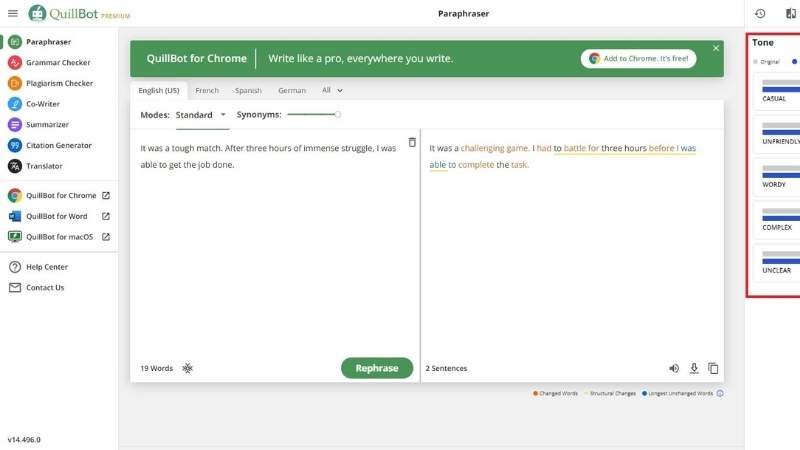Open the Summarizer tool

[49, 124]
